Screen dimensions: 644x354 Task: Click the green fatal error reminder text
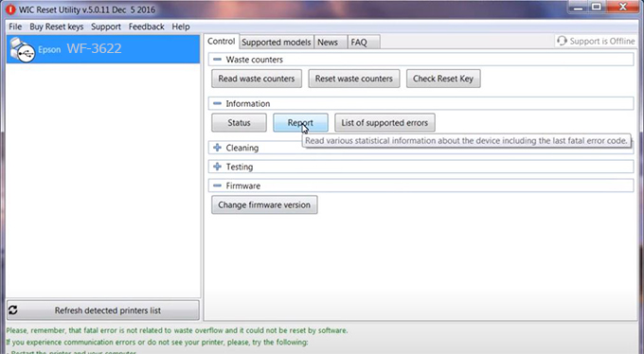click(177, 330)
